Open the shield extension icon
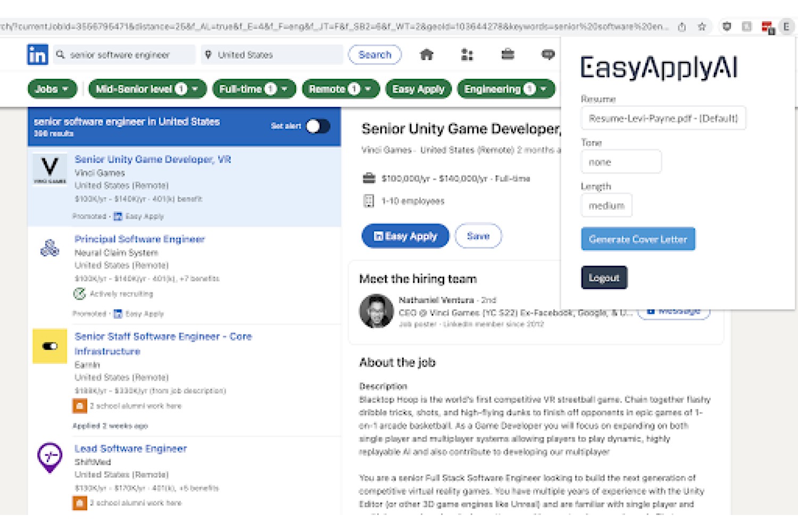Image resolution: width=798 pixels, height=532 pixels. tap(727, 27)
